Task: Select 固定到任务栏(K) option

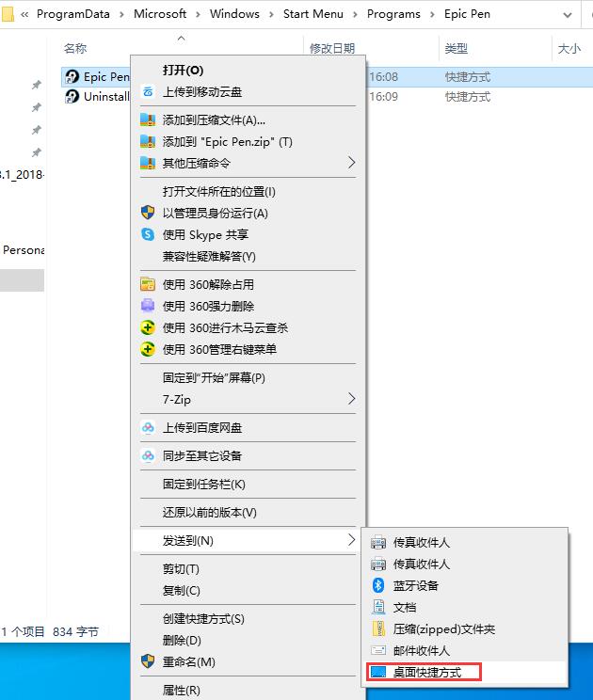Action: 203,484
